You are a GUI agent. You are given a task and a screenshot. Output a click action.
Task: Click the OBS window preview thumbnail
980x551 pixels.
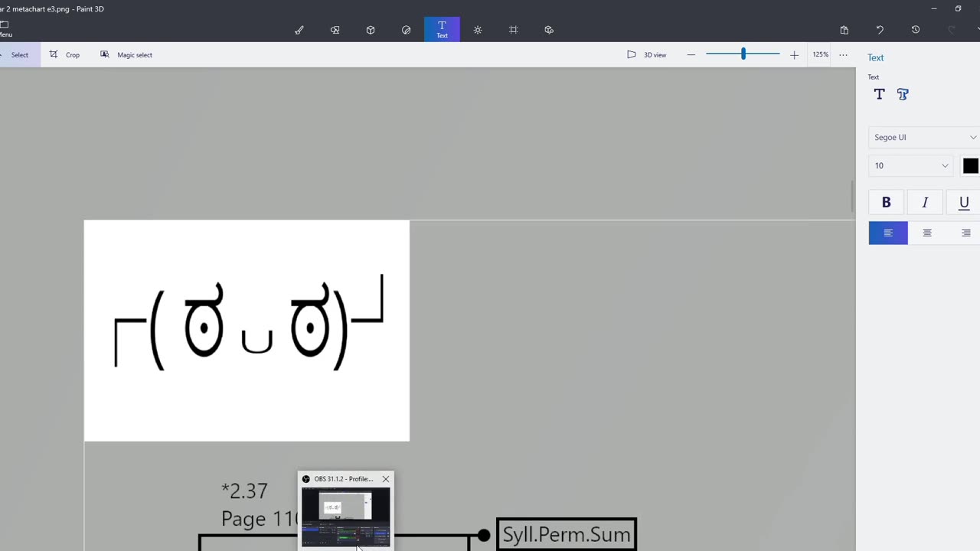point(345,517)
